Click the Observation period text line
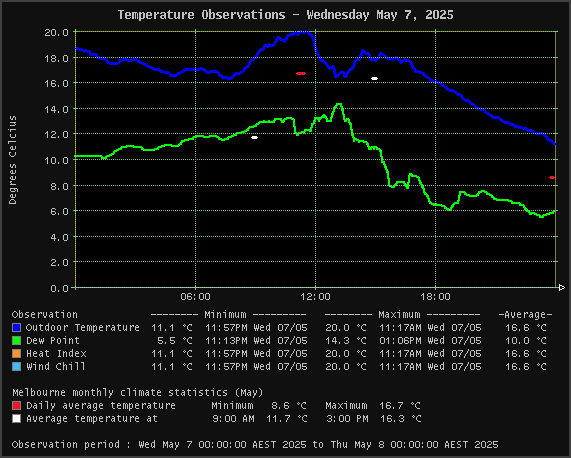This screenshot has height=458, width=571. click(255, 445)
